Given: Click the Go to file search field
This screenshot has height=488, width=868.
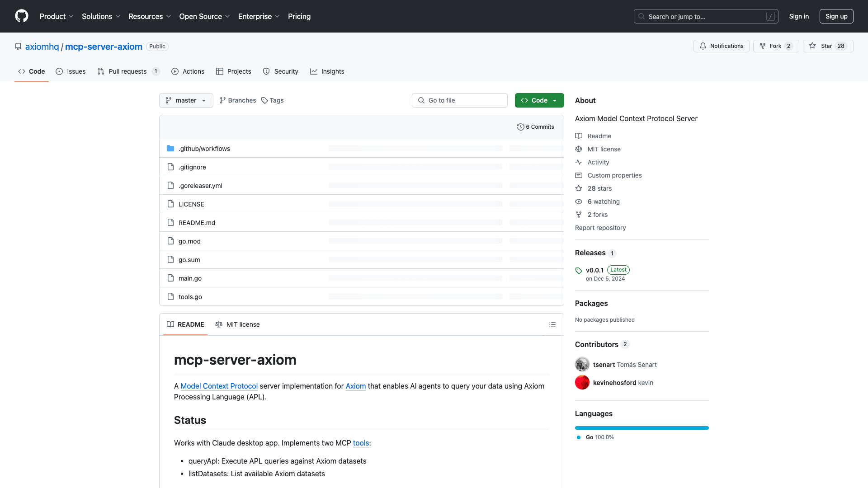Looking at the screenshot, I should pos(459,100).
